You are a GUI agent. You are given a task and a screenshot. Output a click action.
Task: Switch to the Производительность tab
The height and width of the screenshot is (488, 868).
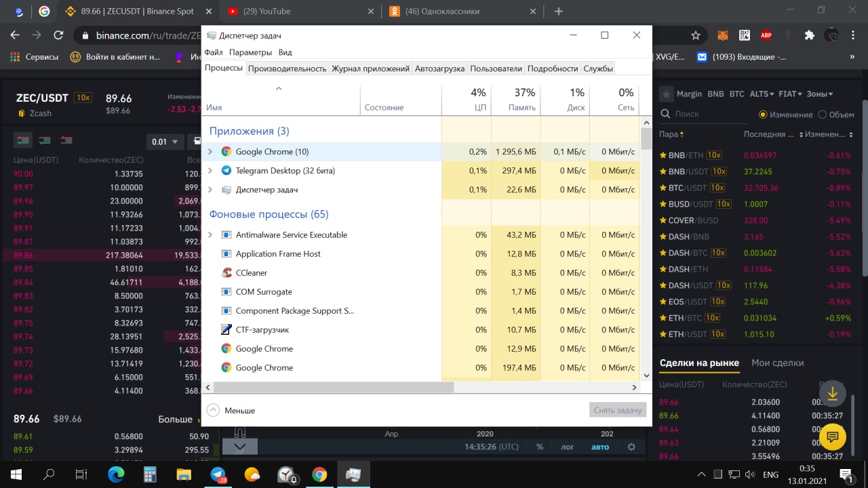[288, 68]
